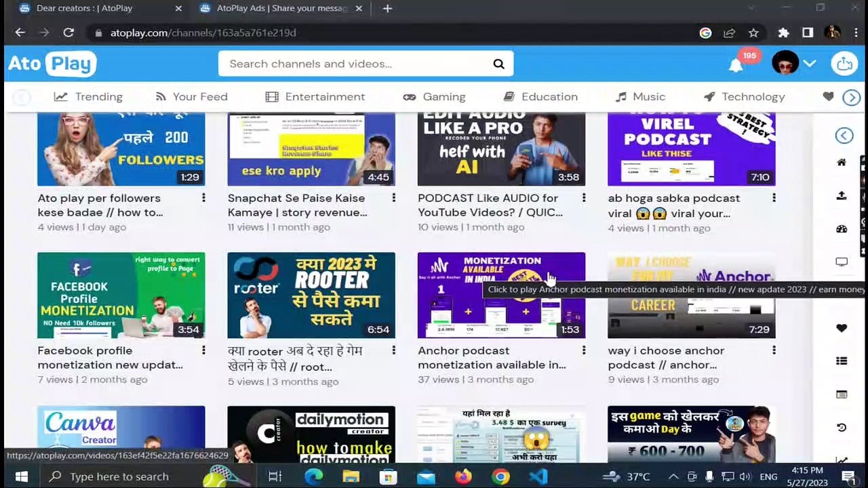Open Visual Studio Code from taskbar

tap(538, 476)
